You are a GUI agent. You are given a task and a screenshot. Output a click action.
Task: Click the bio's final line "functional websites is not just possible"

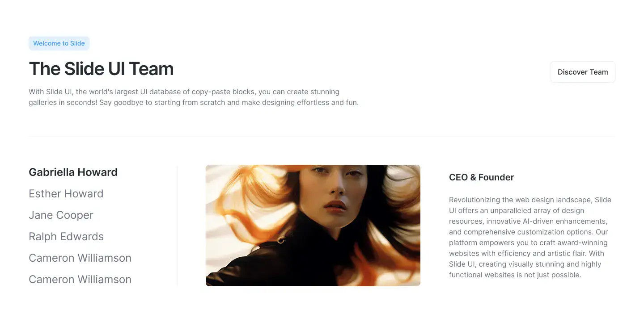515,275
